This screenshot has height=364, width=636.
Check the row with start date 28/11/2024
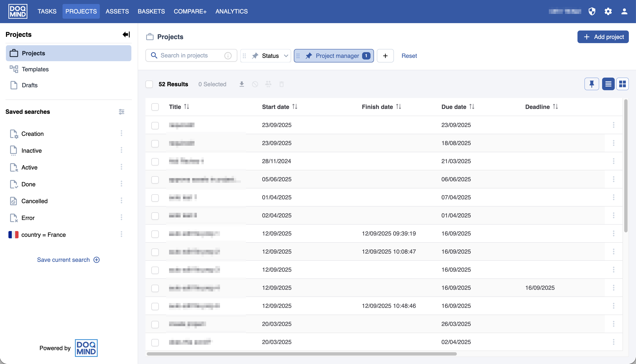click(x=155, y=161)
